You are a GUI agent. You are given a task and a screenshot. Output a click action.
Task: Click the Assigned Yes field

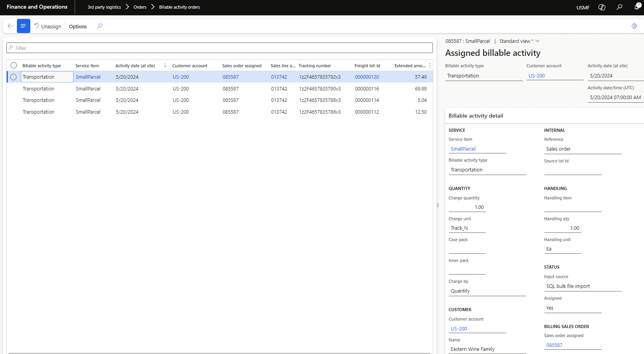click(x=573, y=308)
